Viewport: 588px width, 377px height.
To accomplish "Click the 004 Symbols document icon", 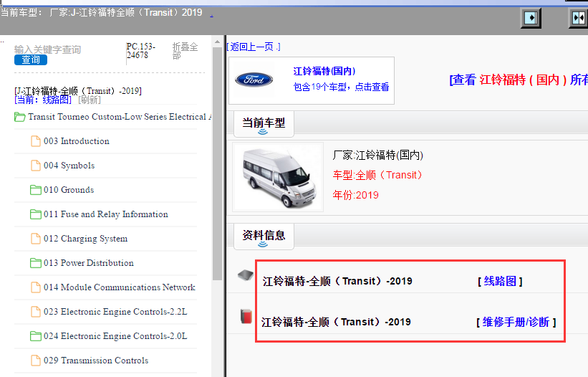I will click(36, 166).
